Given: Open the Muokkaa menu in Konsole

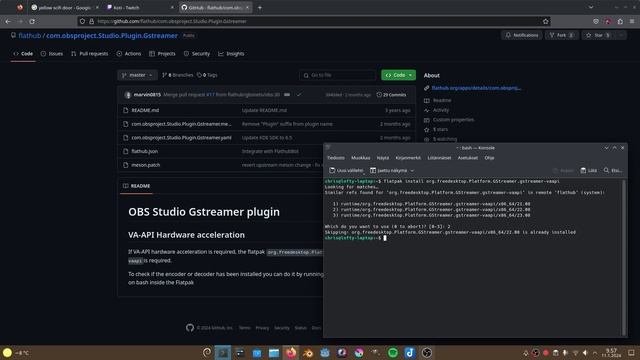Looking at the screenshot, I should (x=361, y=158).
